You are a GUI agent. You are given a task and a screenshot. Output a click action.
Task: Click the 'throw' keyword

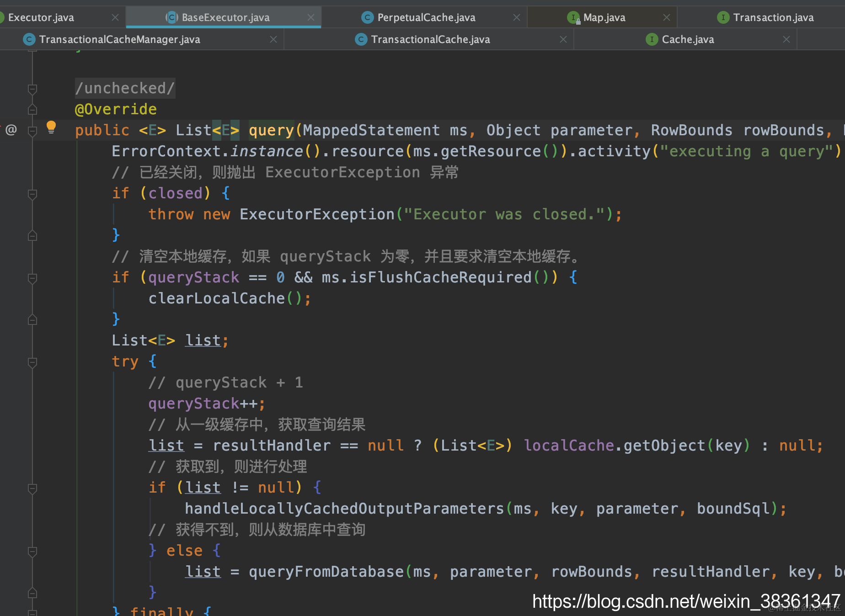171,214
